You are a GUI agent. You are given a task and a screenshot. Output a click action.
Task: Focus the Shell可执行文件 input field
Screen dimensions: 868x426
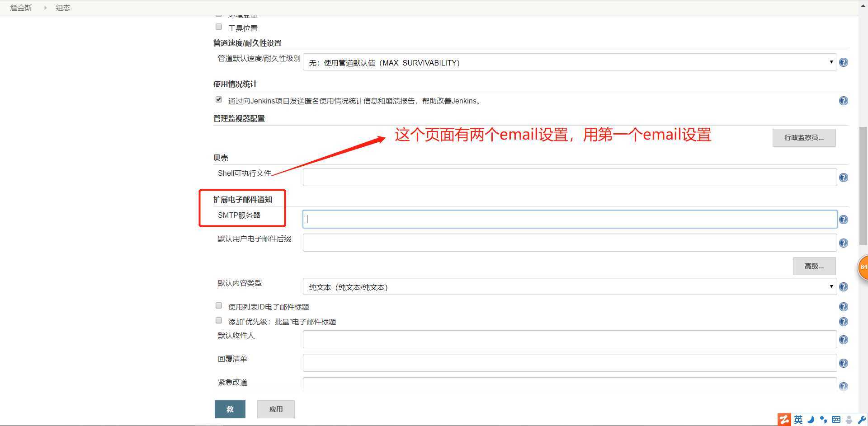[570, 177]
